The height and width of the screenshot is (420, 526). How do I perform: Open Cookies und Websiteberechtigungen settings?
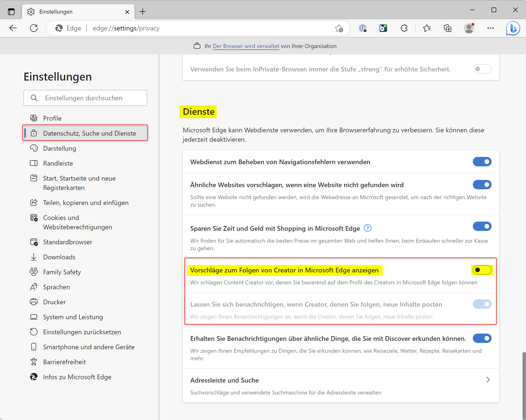click(85, 222)
